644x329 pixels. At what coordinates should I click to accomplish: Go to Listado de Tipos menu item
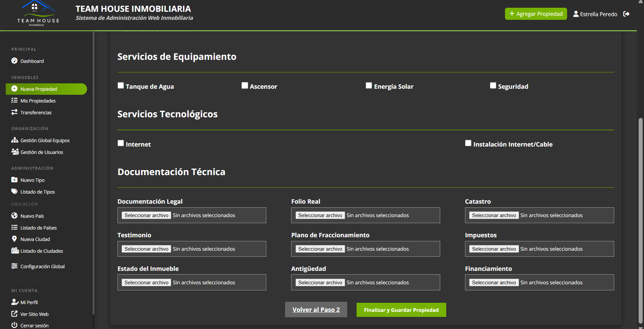(x=37, y=192)
